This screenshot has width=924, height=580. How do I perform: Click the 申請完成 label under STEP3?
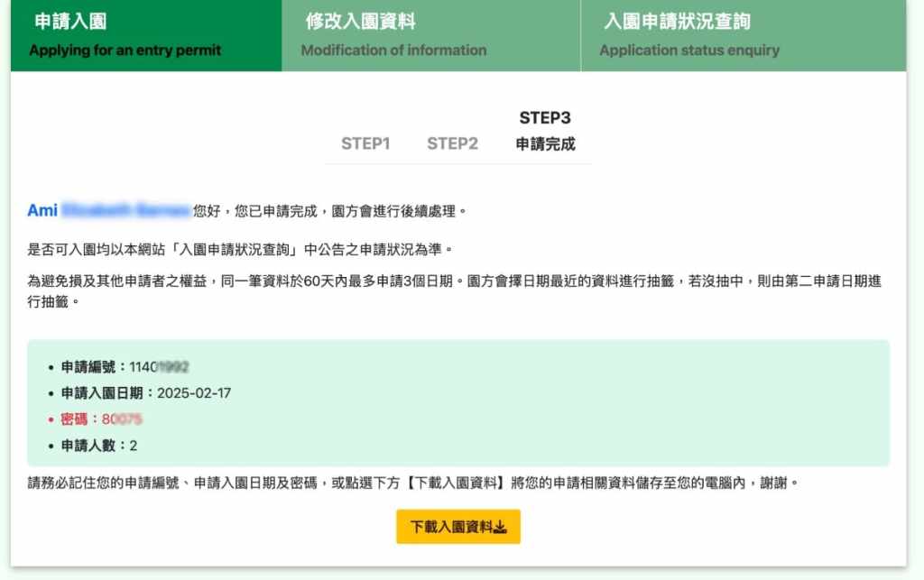pos(545,144)
